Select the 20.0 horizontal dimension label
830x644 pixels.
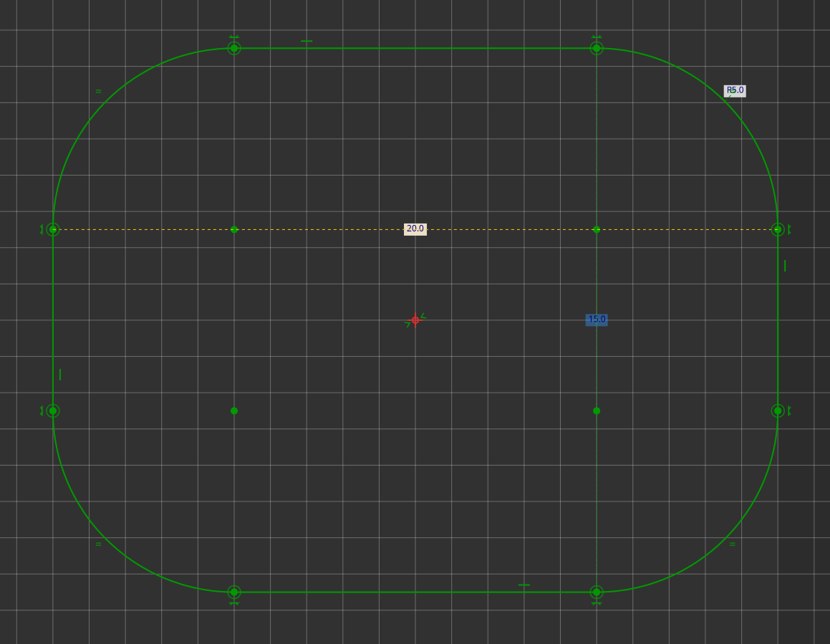tap(415, 229)
